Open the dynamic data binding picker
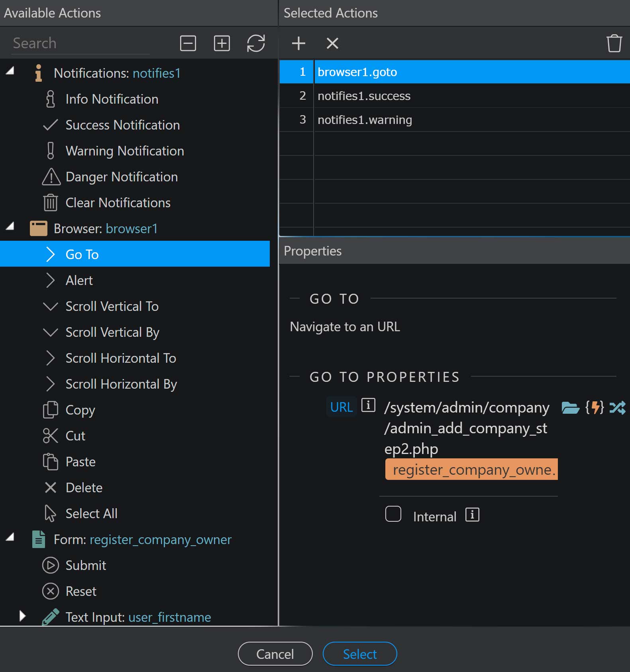This screenshot has height=672, width=630. [594, 408]
